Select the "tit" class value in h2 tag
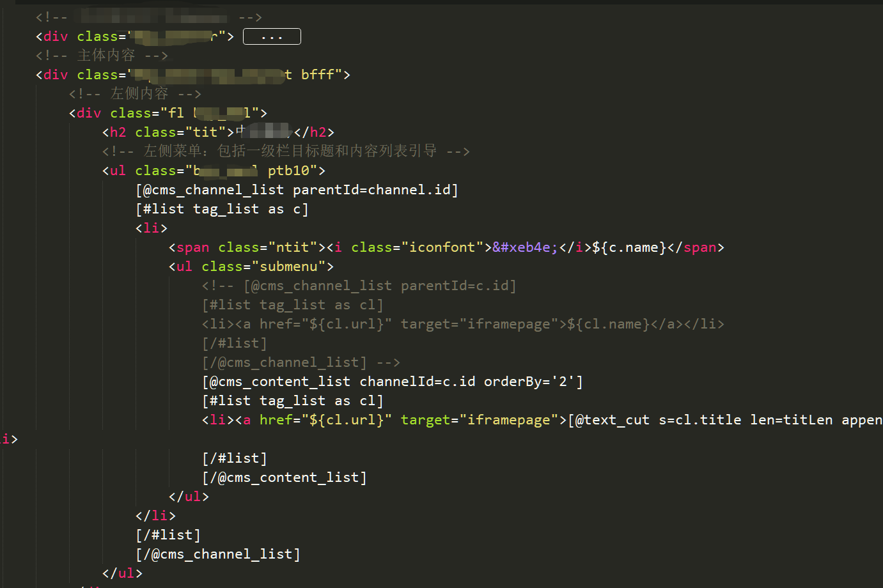The image size is (883, 588). tap(205, 132)
